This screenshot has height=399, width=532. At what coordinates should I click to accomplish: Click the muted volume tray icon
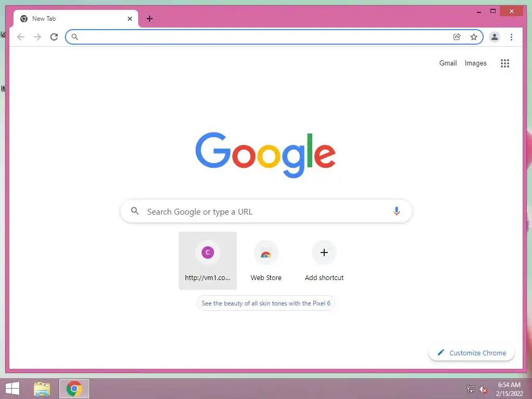coord(483,389)
